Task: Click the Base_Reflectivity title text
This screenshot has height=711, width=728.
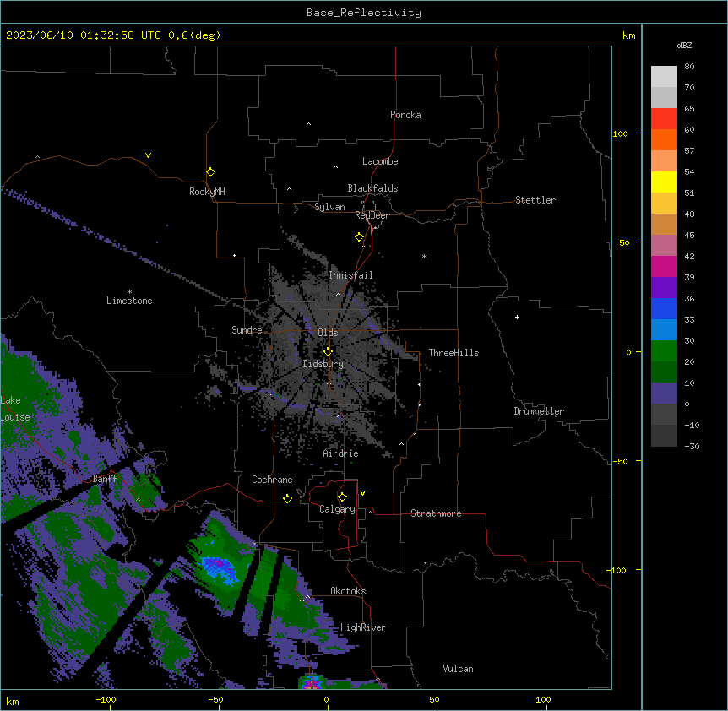Action: pyautogui.click(x=363, y=13)
